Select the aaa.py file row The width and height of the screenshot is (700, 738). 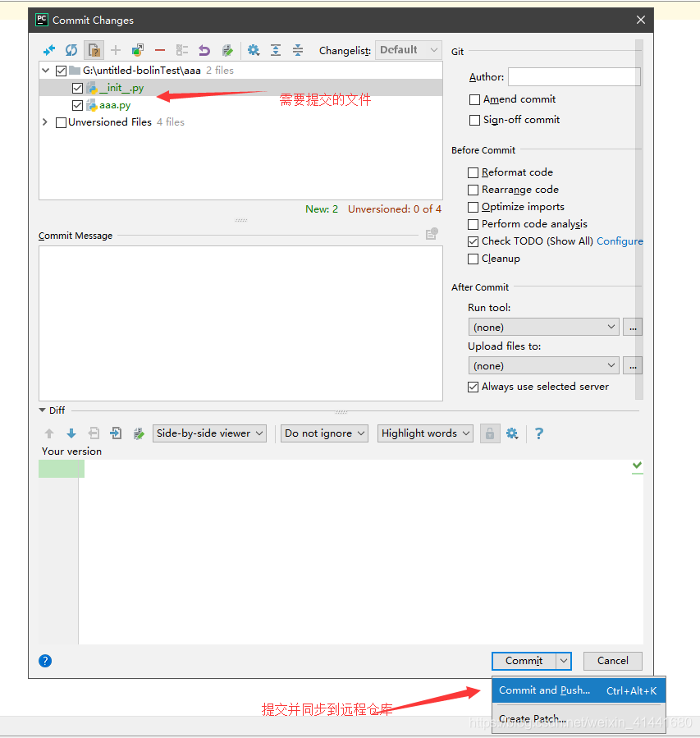(241, 105)
